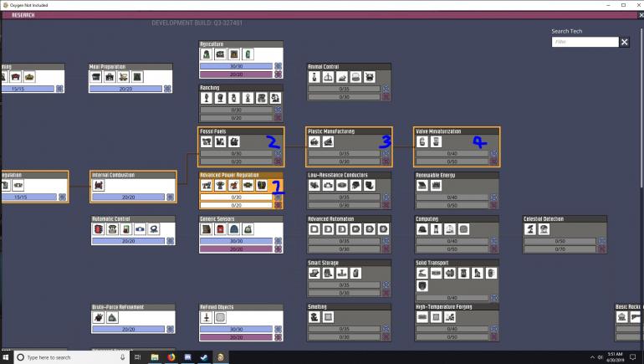Click the third building icon in Fossil Fuels
The height and width of the screenshot is (364, 644).
[x=234, y=141]
